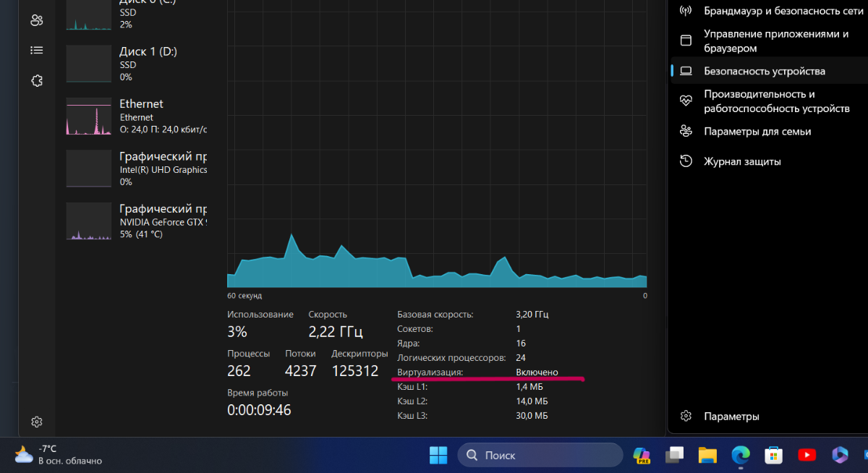Click the Базовая скорость value 3,20 ГГц
The image size is (868, 473).
pos(532,315)
